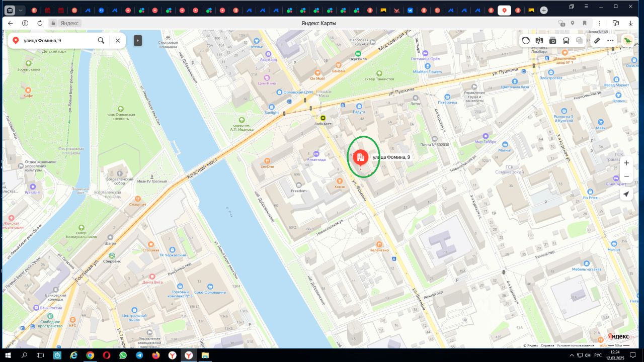The height and width of the screenshot is (362, 644).
Task: Open the ruler distance measurement tool
Action: [x=597, y=40]
